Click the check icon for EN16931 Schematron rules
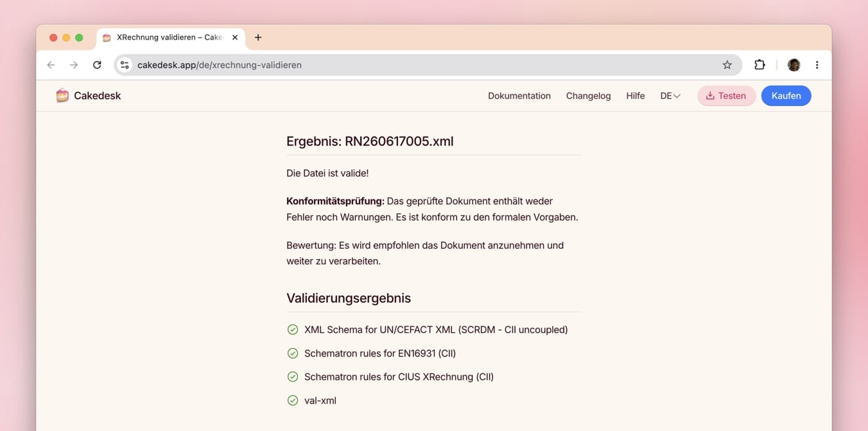The height and width of the screenshot is (431, 868). tap(293, 353)
